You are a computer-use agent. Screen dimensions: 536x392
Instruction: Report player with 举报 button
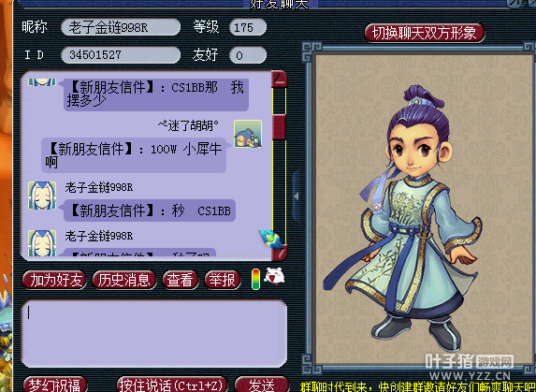click(x=223, y=280)
